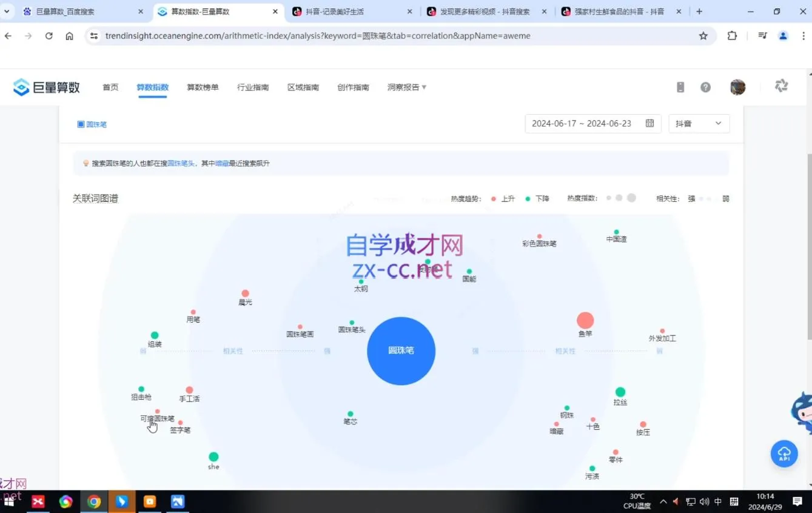This screenshot has width=812, height=513.
Task: Toggle the 下降 trend legend
Action: tap(537, 198)
